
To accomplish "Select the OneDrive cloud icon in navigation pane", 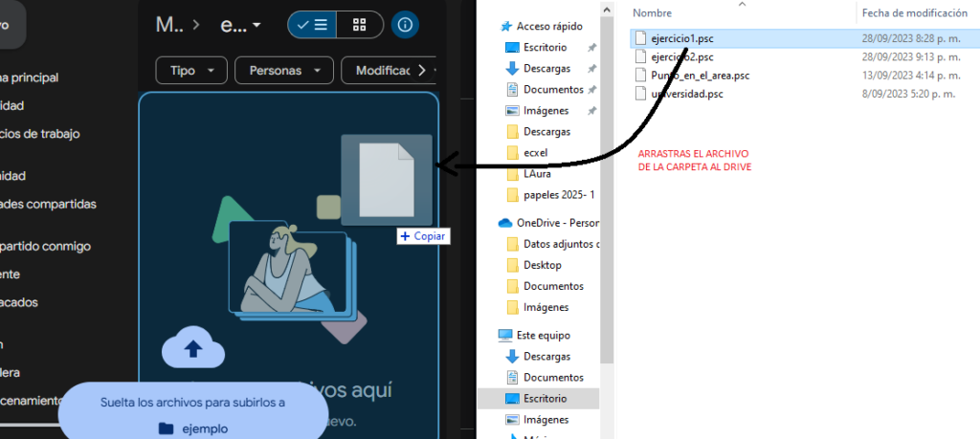I will pos(506,223).
